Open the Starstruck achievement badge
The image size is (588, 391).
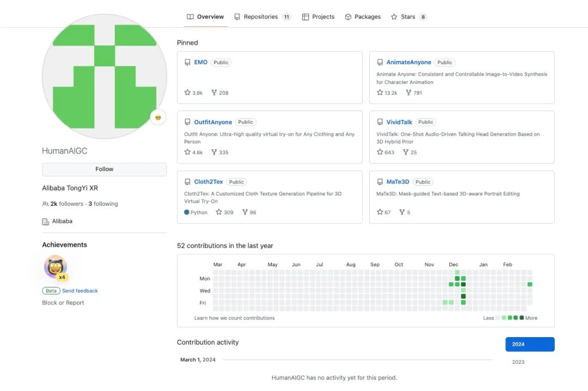[x=56, y=267]
